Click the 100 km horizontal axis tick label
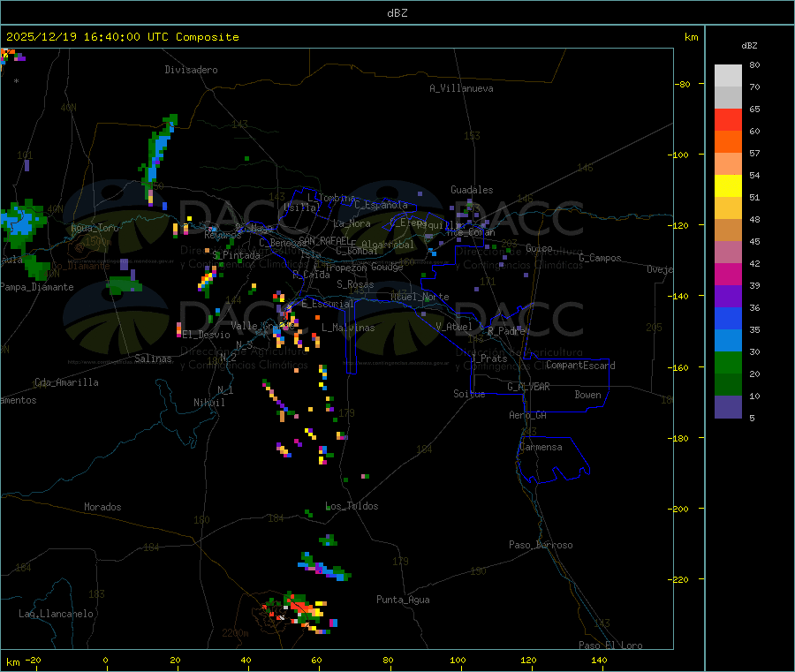 coord(458,660)
